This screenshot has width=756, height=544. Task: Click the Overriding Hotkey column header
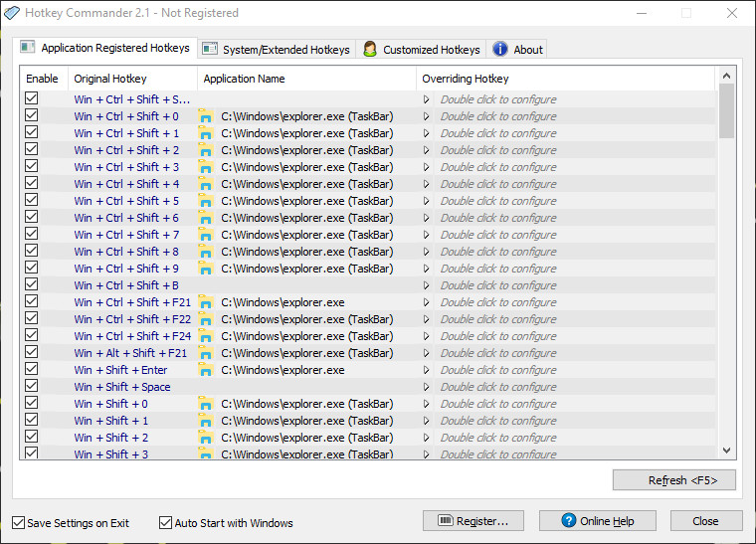point(566,79)
